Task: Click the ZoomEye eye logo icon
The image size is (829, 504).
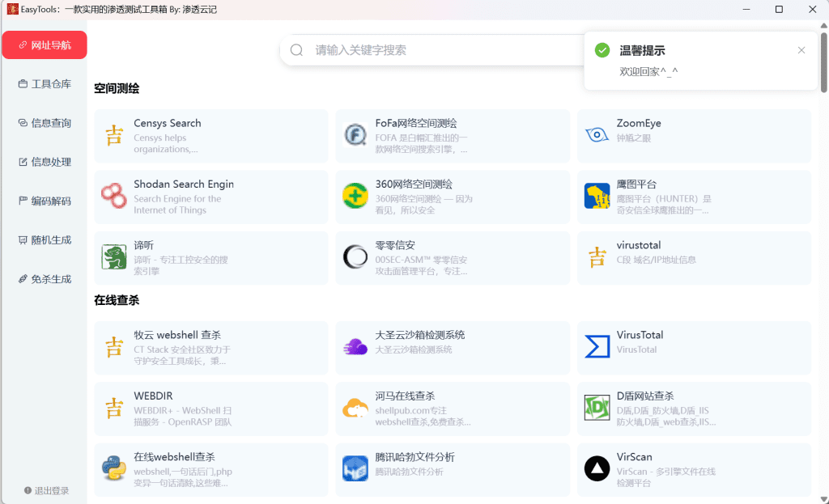Action: (x=597, y=135)
